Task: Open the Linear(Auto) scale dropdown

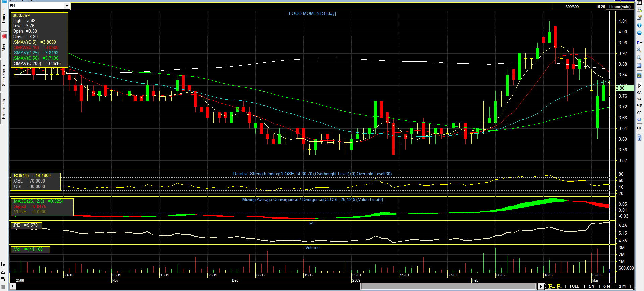Action: pos(620,7)
